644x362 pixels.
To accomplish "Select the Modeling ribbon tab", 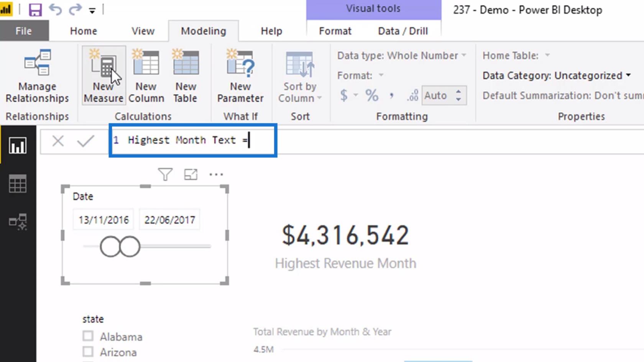I will pyautogui.click(x=204, y=31).
